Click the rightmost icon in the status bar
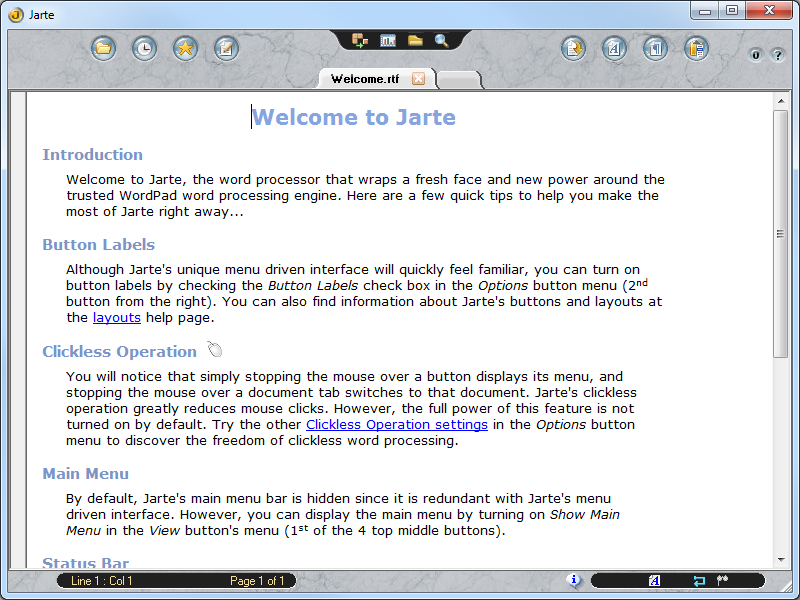 click(x=723, y=580)
